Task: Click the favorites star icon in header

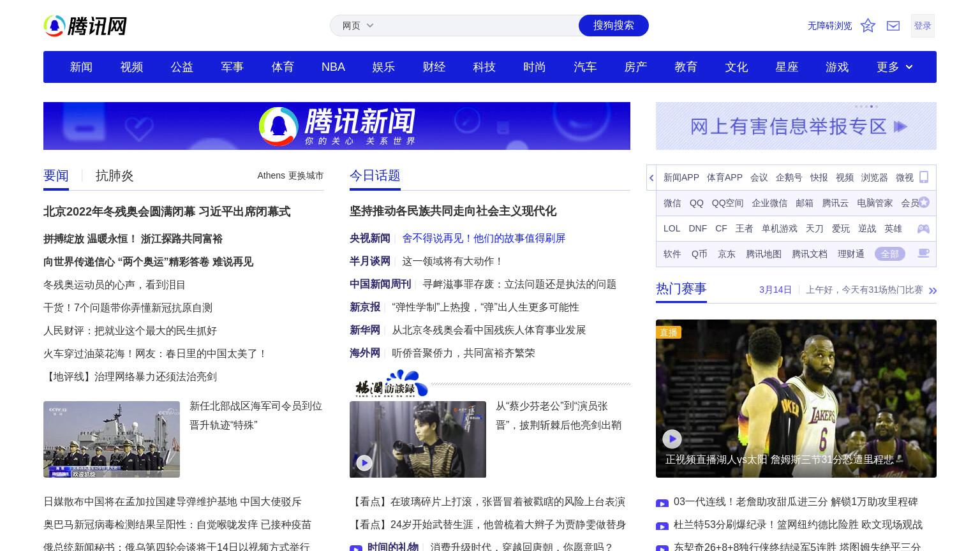Action: 868,26
